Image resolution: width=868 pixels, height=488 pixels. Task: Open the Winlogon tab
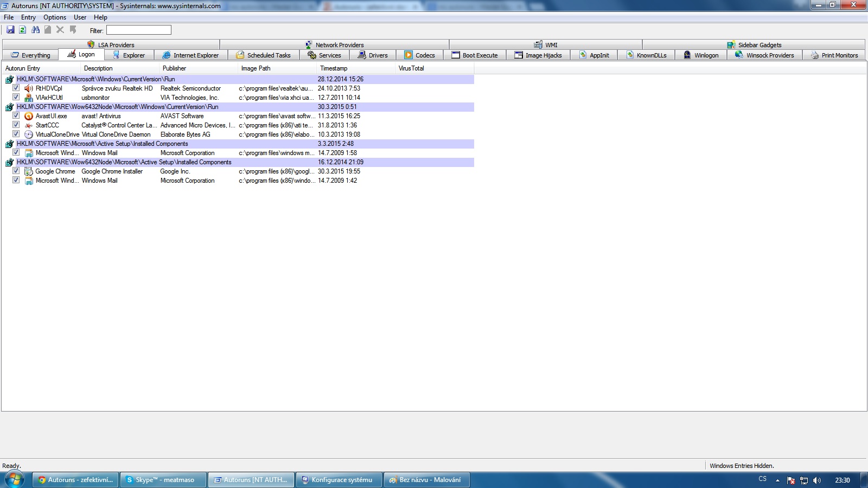[701, 55]
